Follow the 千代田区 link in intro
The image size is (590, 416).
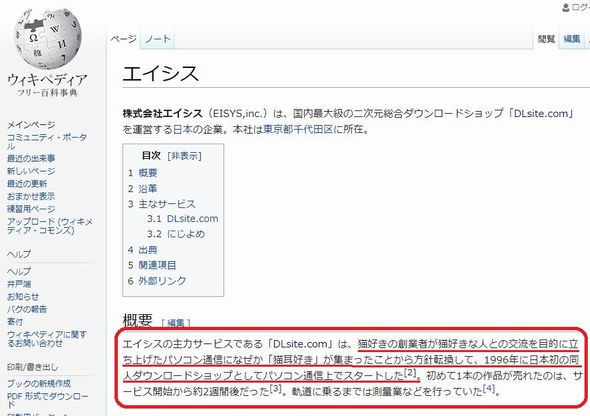pos(313,130)
